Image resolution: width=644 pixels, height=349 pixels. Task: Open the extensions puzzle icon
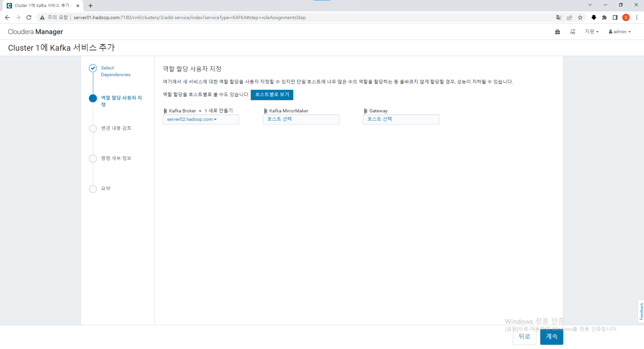(604, 17)
